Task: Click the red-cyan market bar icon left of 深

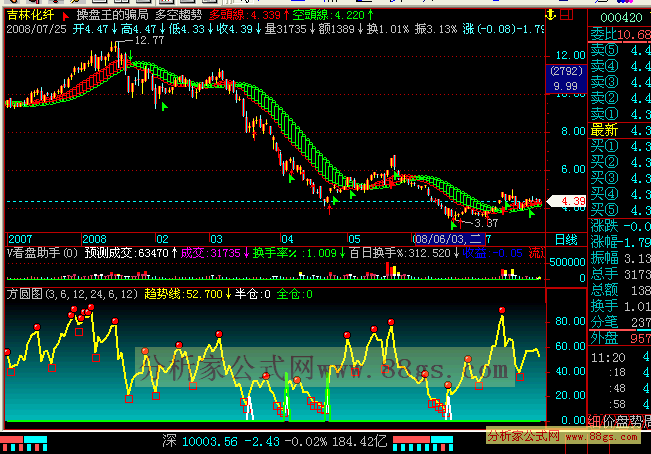Action: (23, 443)
